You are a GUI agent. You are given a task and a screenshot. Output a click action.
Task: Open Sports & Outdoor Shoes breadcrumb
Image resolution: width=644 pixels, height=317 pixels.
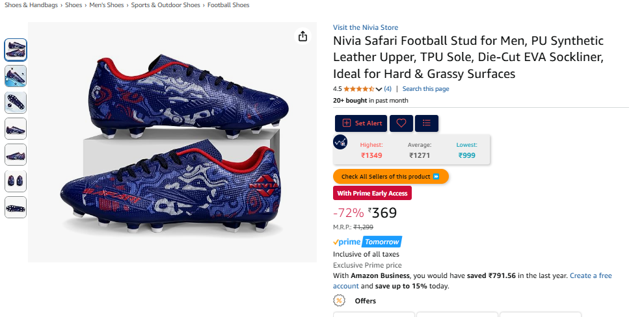[x=165, y=5]
